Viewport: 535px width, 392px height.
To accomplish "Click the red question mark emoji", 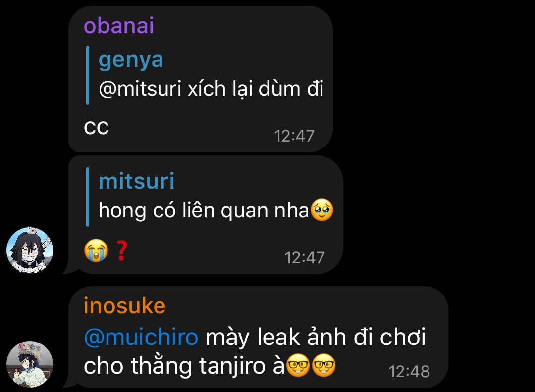I will point(122,250).
